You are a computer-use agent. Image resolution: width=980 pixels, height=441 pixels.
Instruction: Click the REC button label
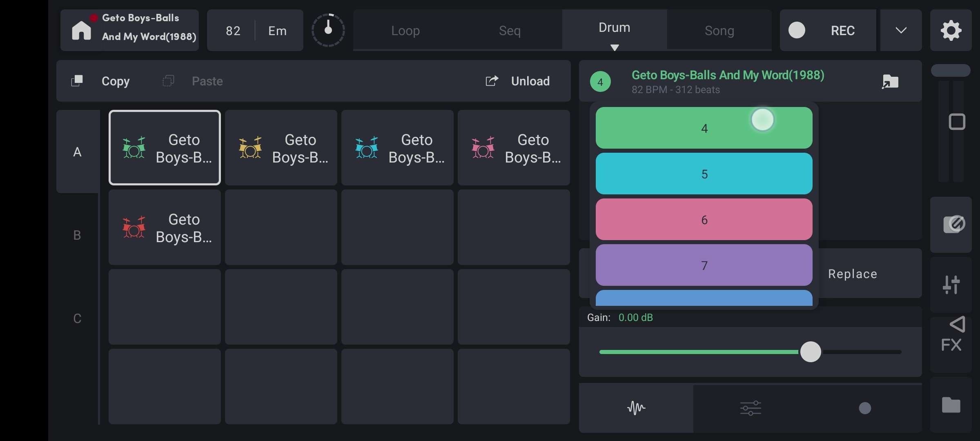coord(843,31)
